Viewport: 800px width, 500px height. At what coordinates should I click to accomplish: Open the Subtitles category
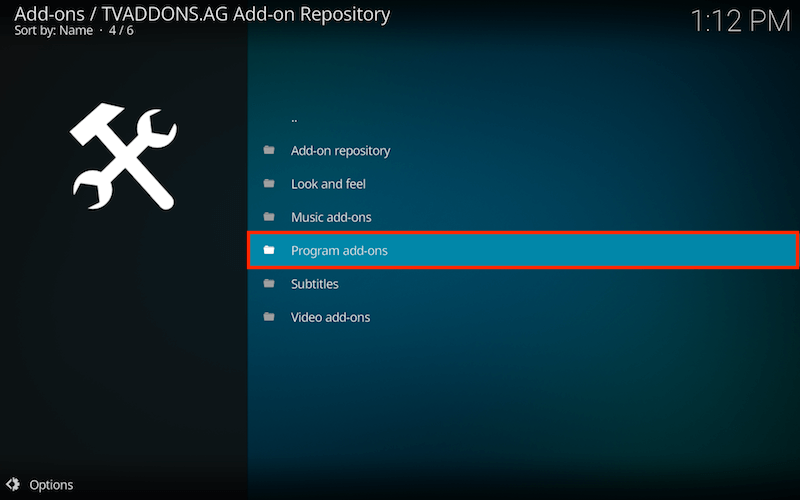pyautogui.click(x=523, y=284)
